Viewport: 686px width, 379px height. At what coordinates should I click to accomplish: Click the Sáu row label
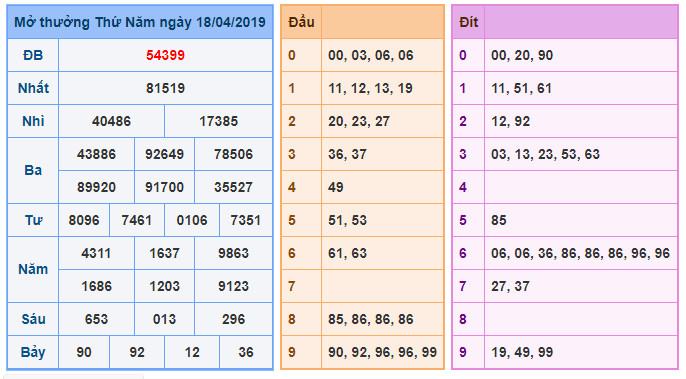click(x=33, y=319)
